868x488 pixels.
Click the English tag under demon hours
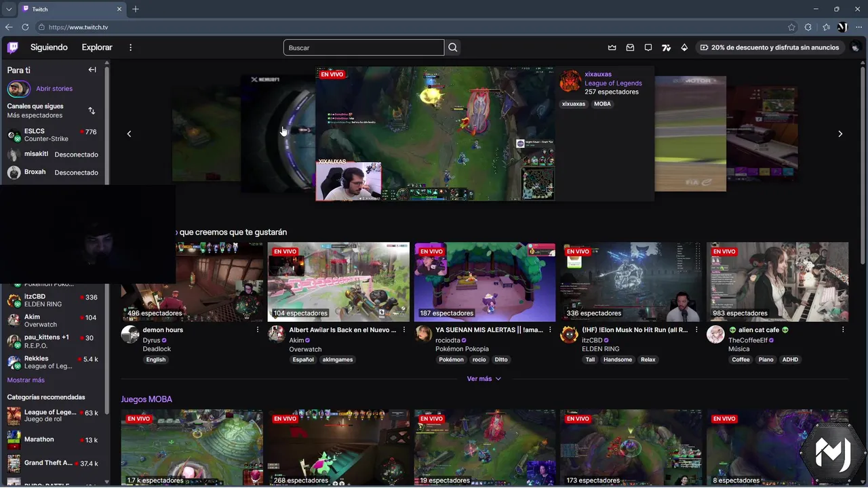tap(155, 360)
